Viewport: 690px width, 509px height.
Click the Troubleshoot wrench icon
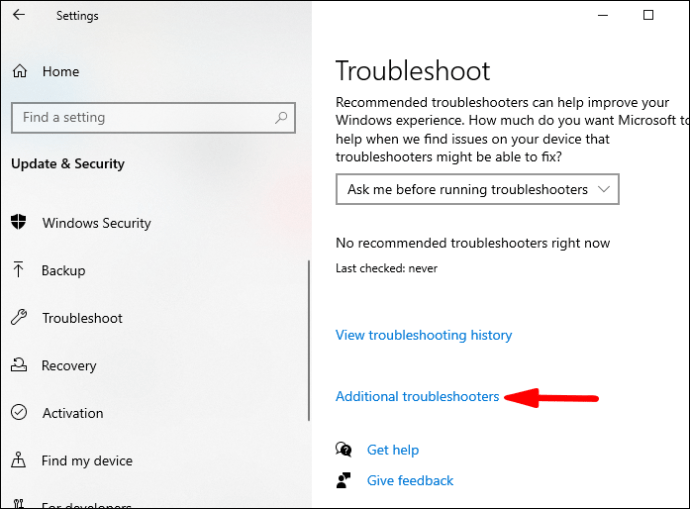19,317
